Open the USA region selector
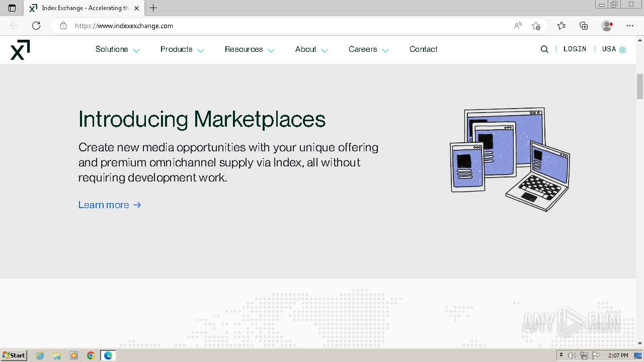 click(x=609, y=49)
